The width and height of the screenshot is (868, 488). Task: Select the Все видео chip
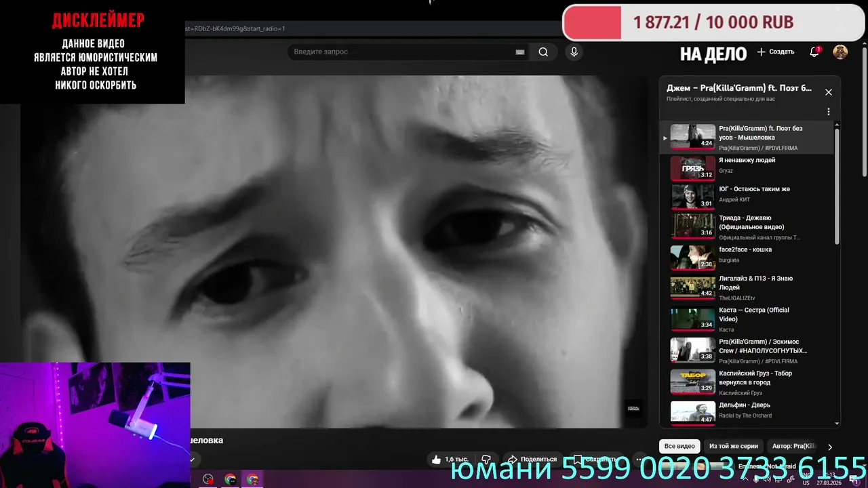[679, 446]
